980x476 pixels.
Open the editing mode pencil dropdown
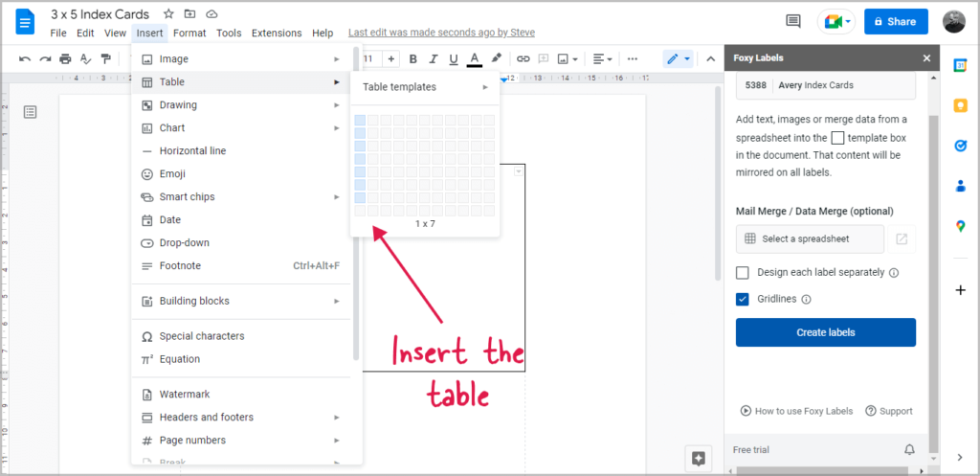[679, 58]
